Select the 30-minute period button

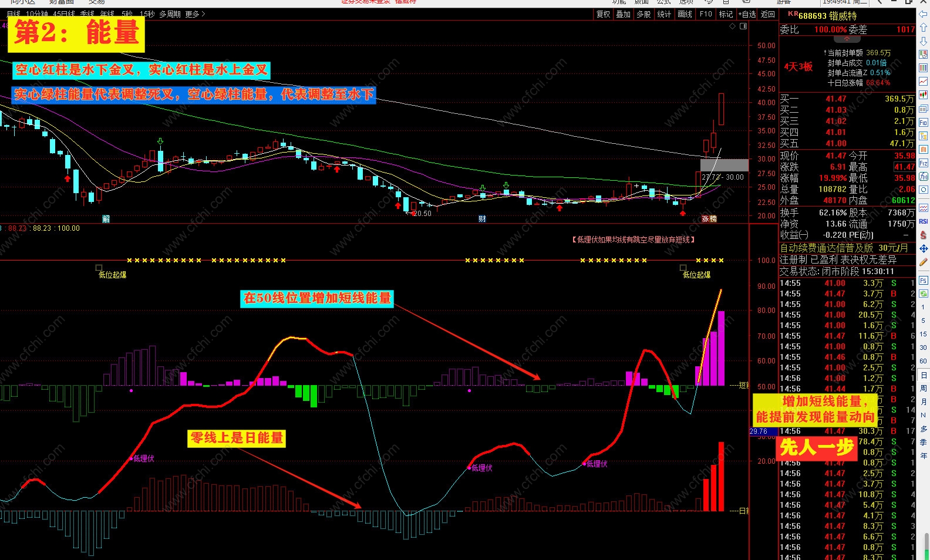click(x=923, y=348)
